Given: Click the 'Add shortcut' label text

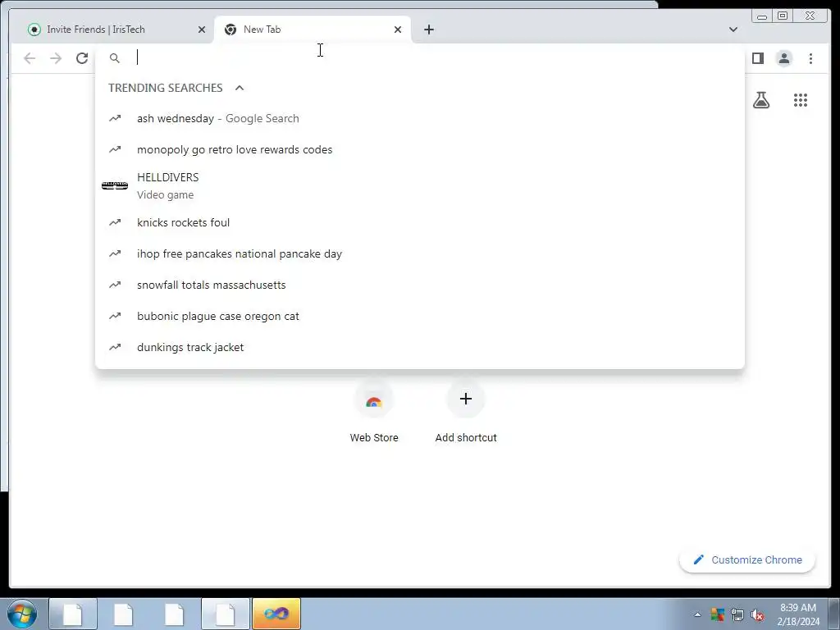Looking at the screenshot, I should pos(466,438).
